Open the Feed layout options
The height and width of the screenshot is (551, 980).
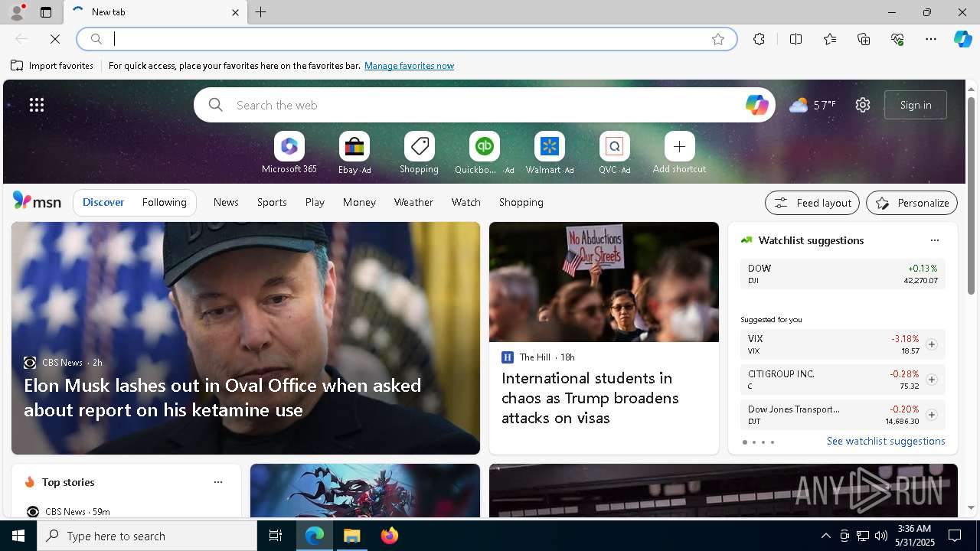pos(812,203)
